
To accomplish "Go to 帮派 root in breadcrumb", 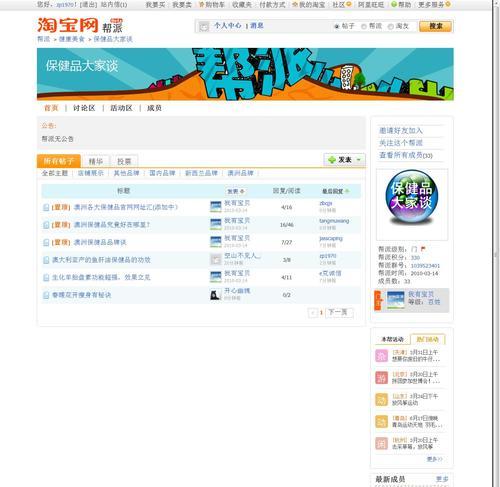I will click(43, 39).
